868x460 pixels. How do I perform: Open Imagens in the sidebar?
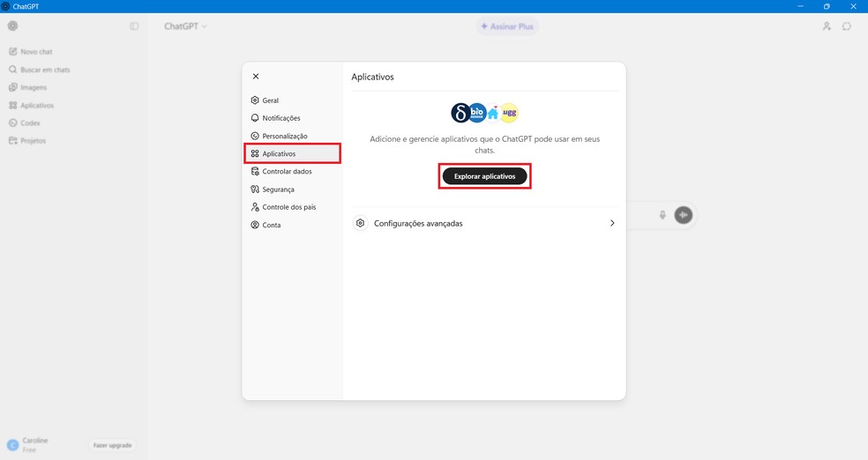[x=28, y=87]
